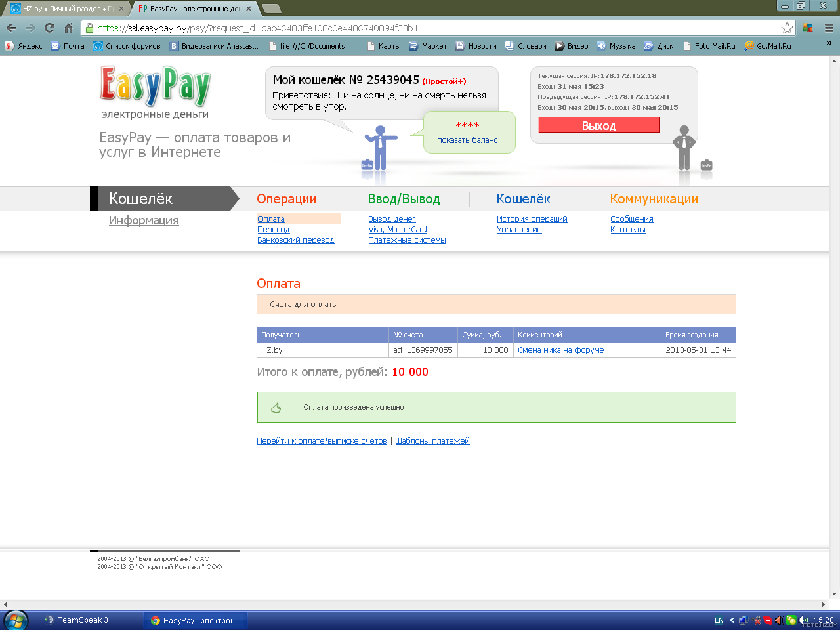Open the Музыка bookmark
This screenshot has height=630, width=840.
(x=616, y=46)
